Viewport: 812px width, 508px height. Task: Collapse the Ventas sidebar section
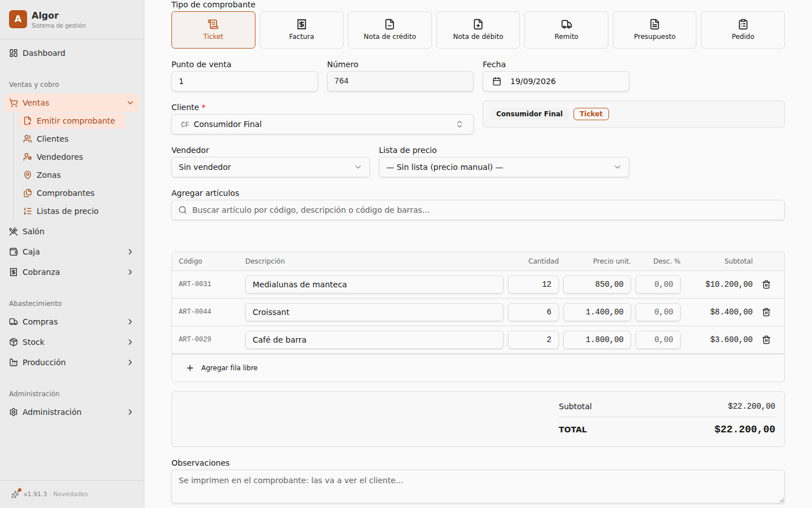click(72, 103)
